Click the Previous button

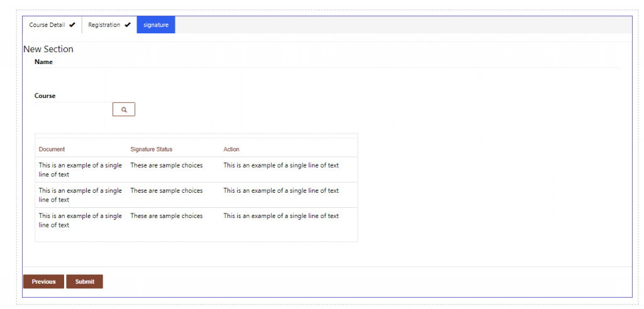tap(43, 281)
